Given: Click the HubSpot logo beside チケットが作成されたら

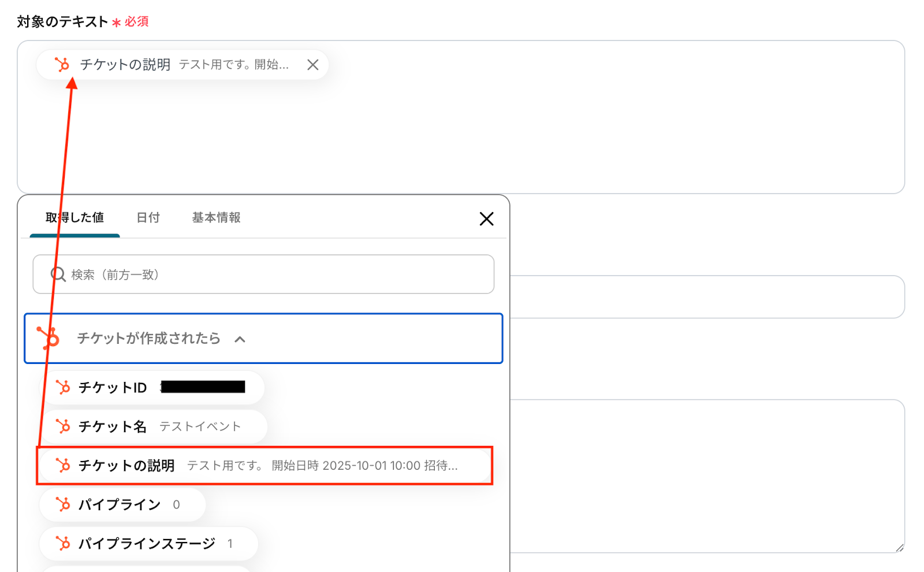Looking at the screenshot, I should (49, 338).
